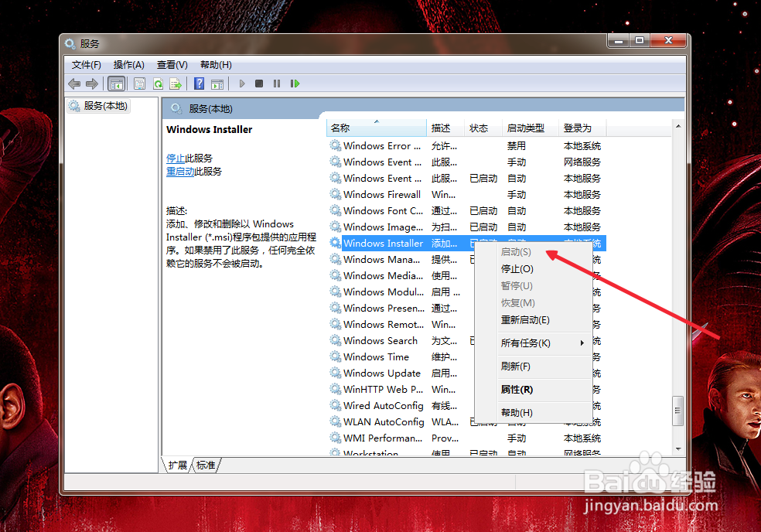Click gear icon of Wired AutoConfig row
Image resolution: width=761 pixels, height=532 pixels.
[336, 405]
